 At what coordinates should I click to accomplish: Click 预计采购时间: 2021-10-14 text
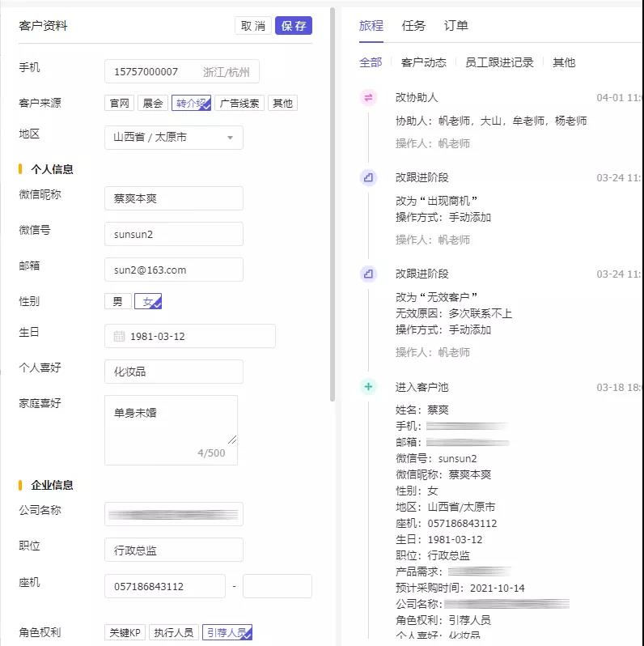click(x=460, y=588)
